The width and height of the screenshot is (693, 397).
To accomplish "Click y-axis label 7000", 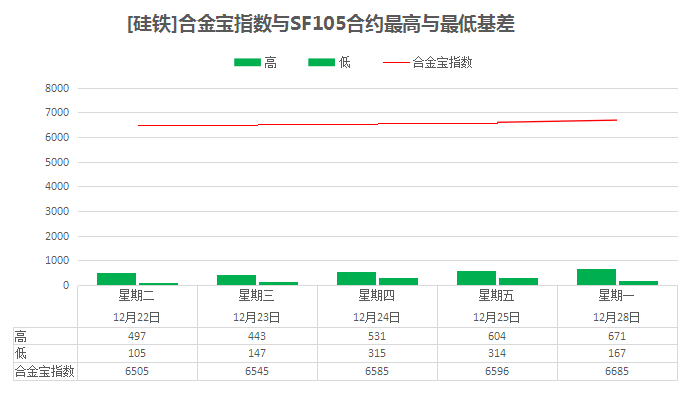I will [57, 112].
